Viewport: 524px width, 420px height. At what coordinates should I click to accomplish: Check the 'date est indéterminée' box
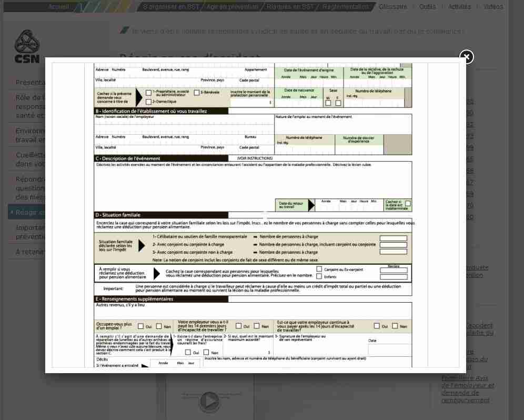tap(408, 203)
